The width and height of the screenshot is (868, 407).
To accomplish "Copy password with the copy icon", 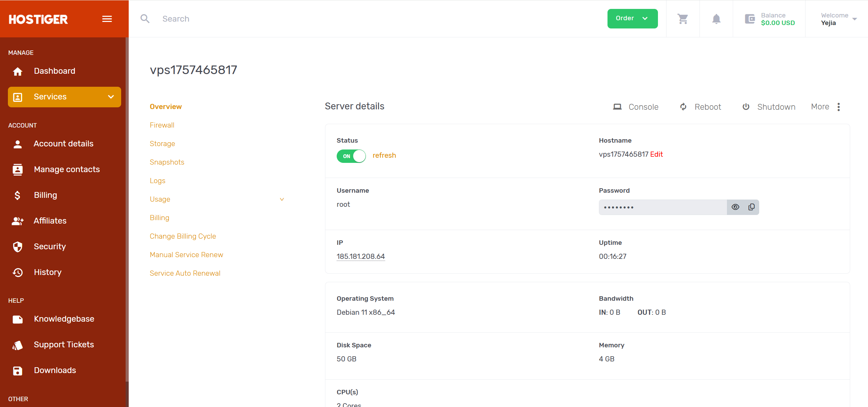I will [x=751, y=207].
